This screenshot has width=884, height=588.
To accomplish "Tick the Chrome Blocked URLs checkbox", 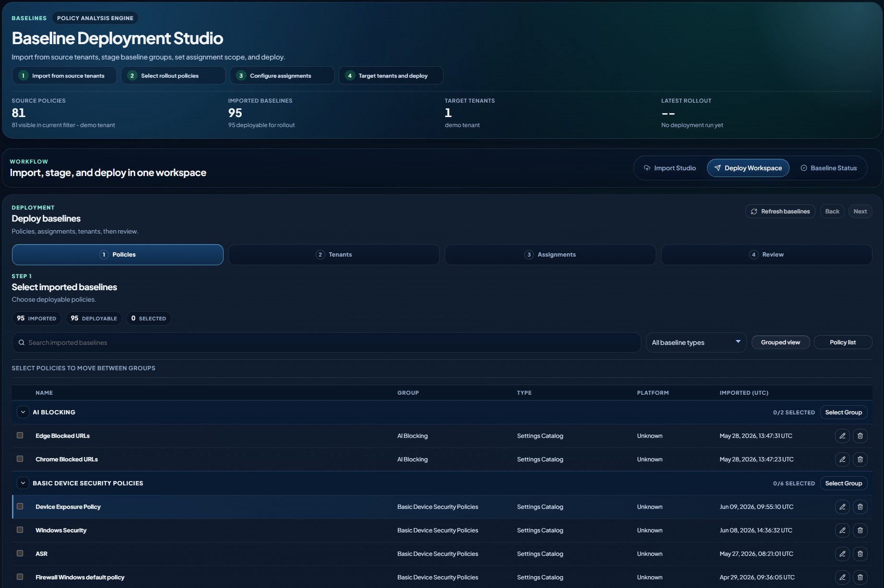I will pos(20,459).
